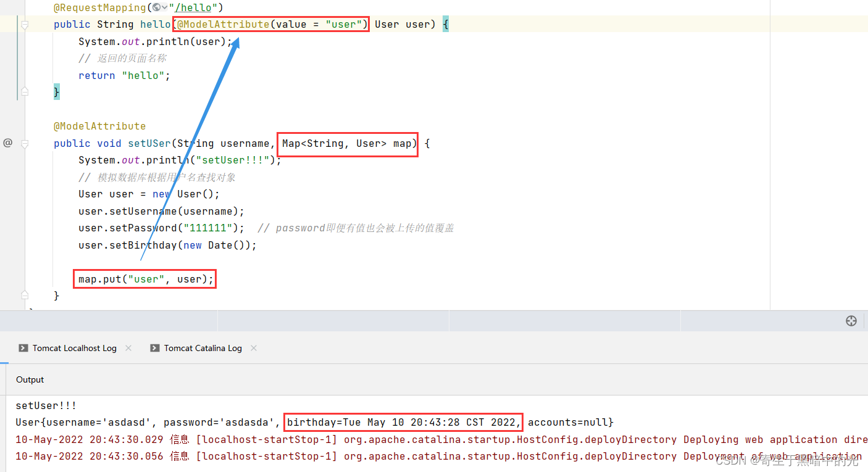868x472 pixels.
Task: Click the System.out.println(user); line
Action: click(x=156, y=42)
